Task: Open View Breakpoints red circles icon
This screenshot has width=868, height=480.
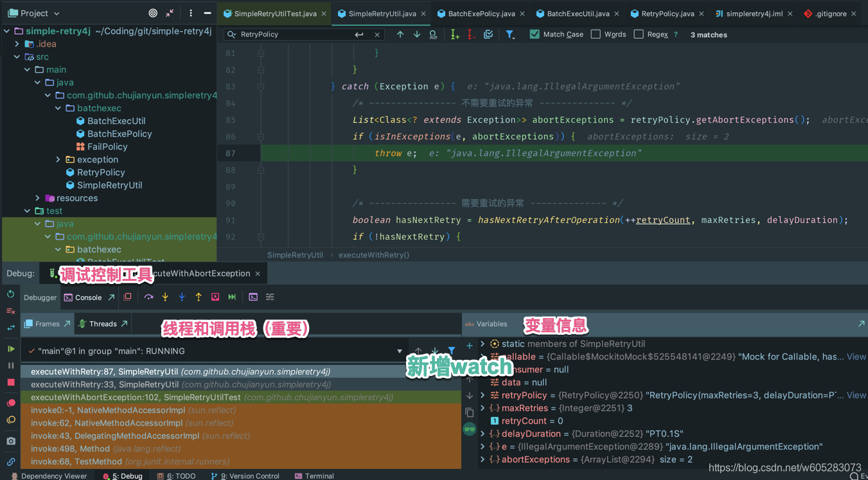Action: 11,403
